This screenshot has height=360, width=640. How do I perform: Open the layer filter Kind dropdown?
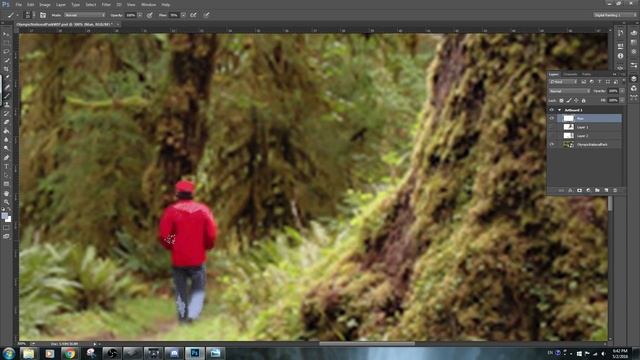coord(563,82)
